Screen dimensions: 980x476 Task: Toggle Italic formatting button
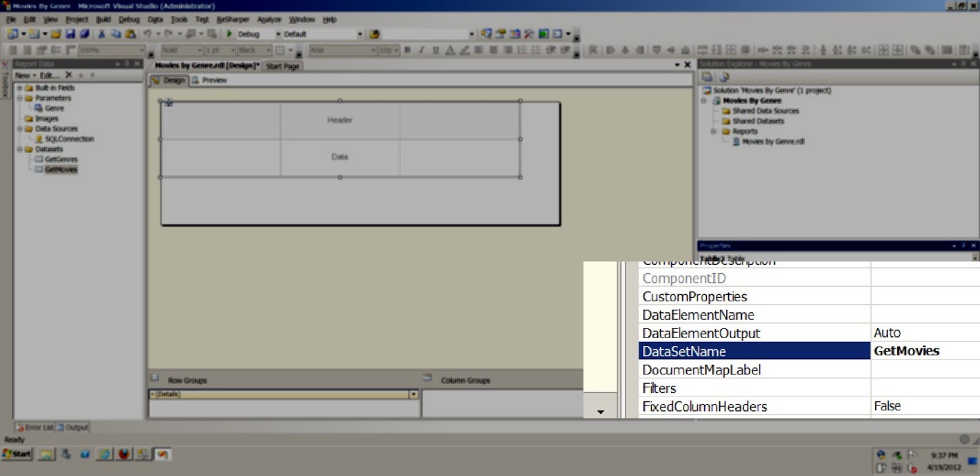tap(421, 50)
